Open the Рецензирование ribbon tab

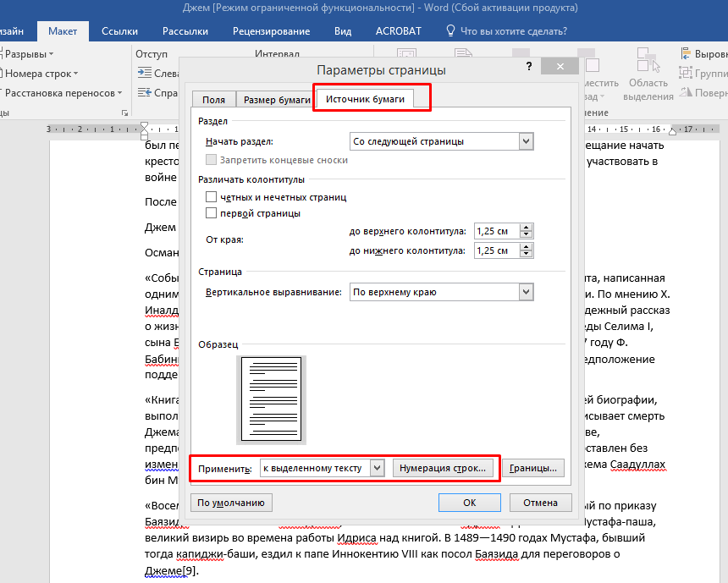(271, 31)
